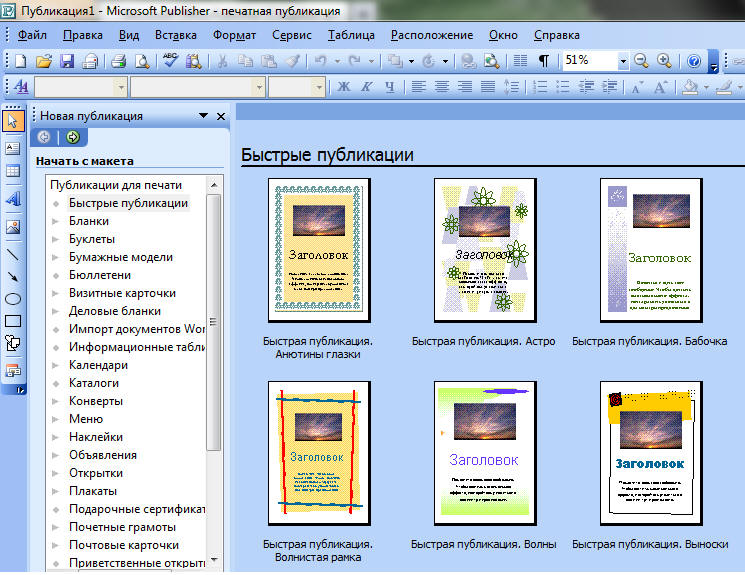Open the Расположение menu

click(431, 35)
